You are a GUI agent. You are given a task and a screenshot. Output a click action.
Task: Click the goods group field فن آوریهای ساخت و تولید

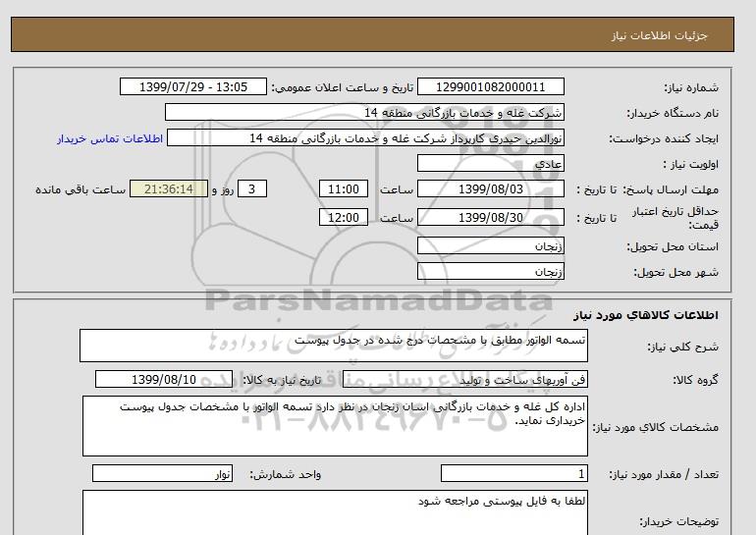click(x=465, y=380)
